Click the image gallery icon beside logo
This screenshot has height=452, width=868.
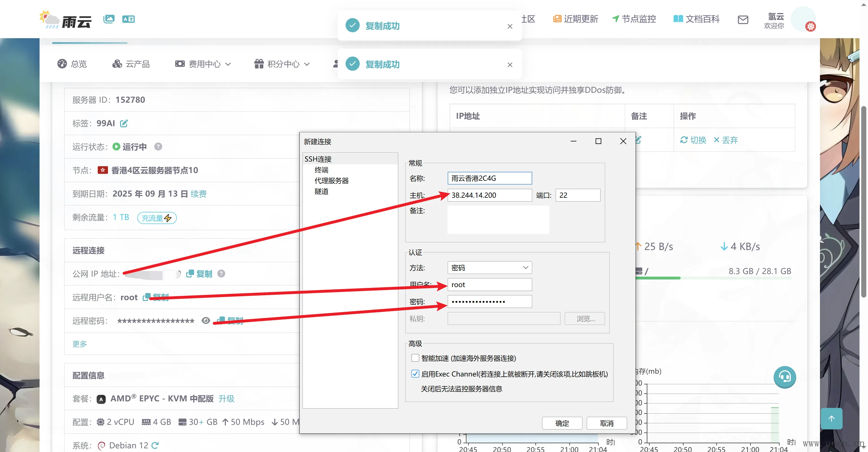[x=109, y=19]
